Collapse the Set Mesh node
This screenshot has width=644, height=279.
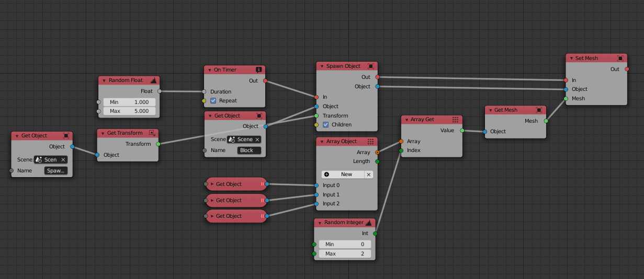click(571, 59)
